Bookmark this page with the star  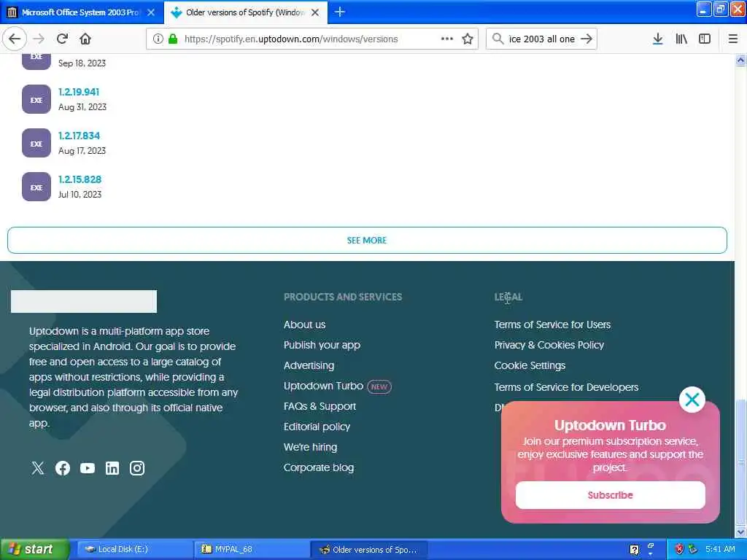[468, 39]
